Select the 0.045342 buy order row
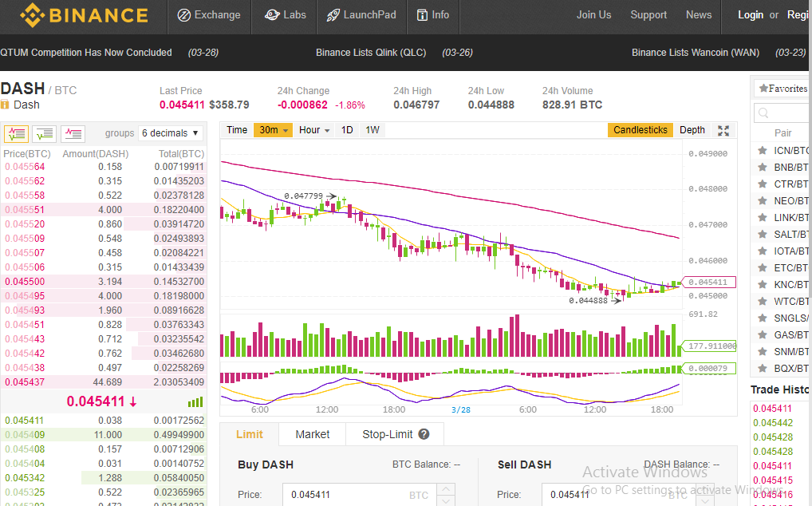The image size is (812, 506). pyautogui.click(x=104, y=478)
